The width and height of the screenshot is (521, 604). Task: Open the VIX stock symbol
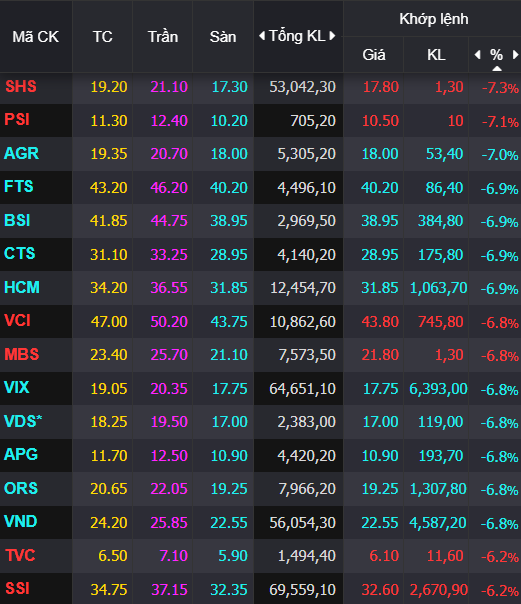coord(17,388)
